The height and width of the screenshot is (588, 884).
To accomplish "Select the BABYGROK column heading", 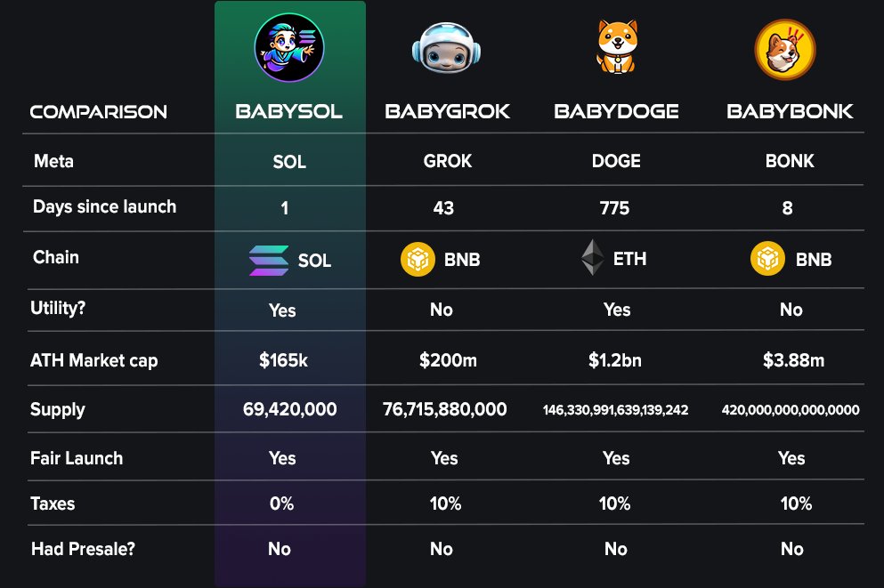I will [448, 111].
